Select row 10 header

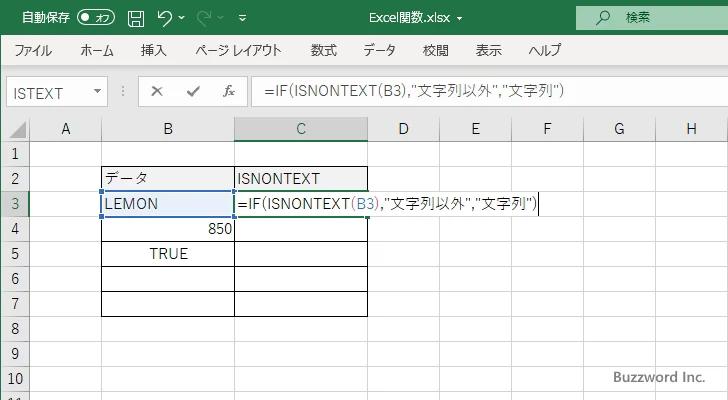click(15, 379)
